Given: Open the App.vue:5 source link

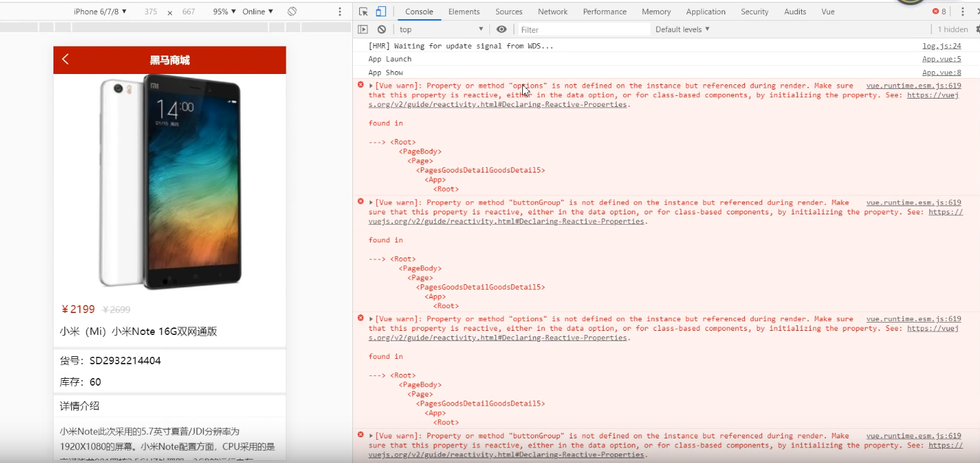Looking at the screenshot, I should click(x=942, y=59).
